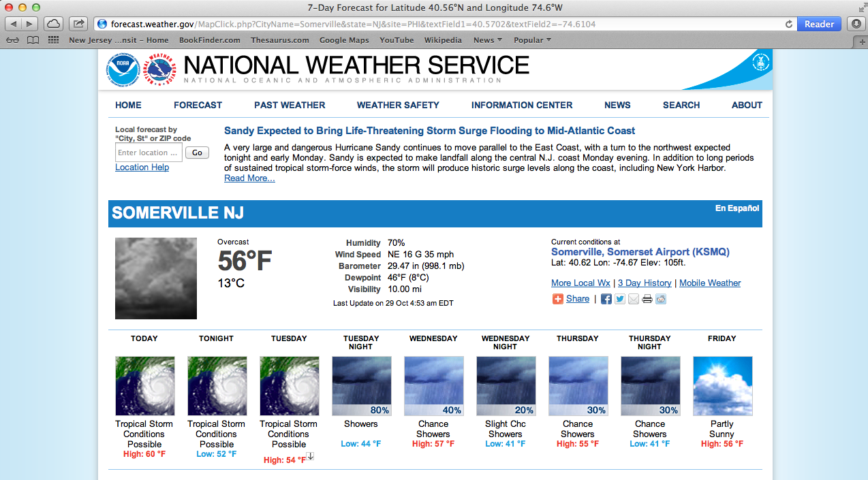
Task: Click the Safari share sheet button
Action: (78, 24)
